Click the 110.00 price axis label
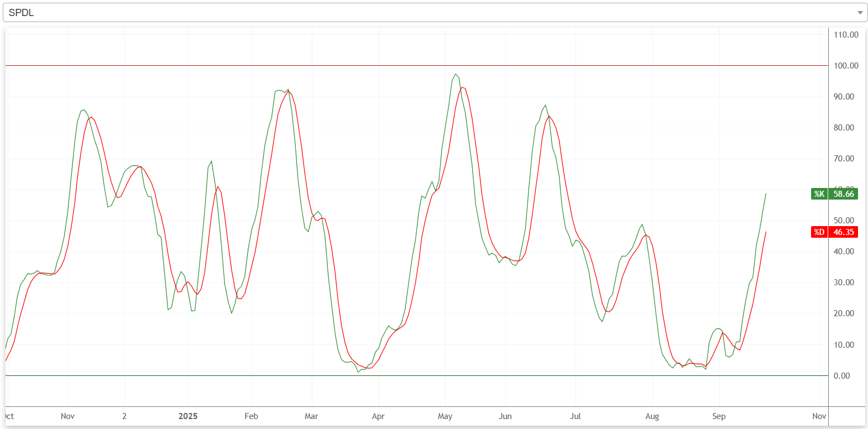 tap(846, 35)
